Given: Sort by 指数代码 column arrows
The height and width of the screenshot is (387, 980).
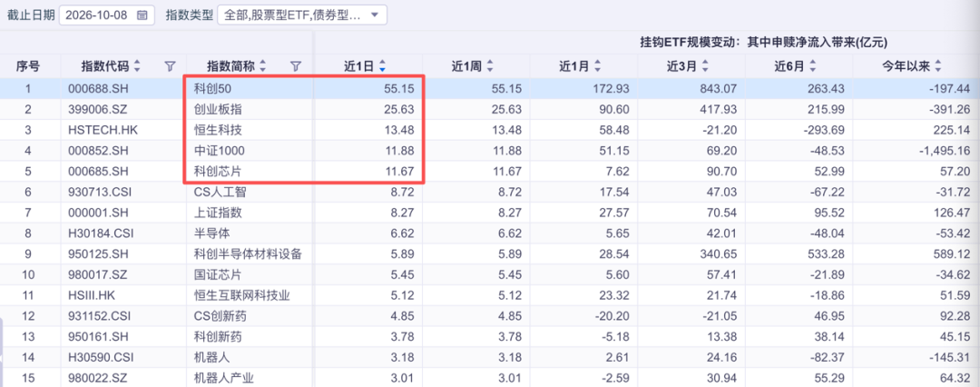Looking at the screenshot, I should click(x=137, y=65).
